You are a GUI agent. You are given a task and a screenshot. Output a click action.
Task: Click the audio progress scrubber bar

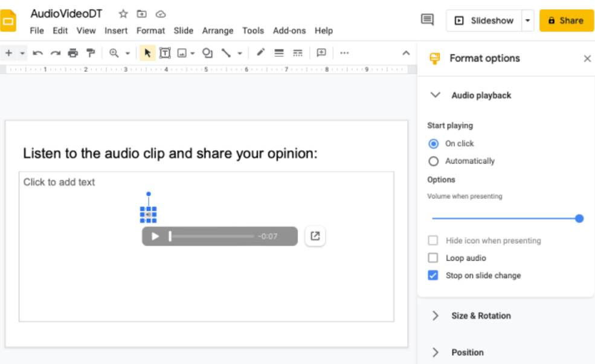click(x=212, y=236)
